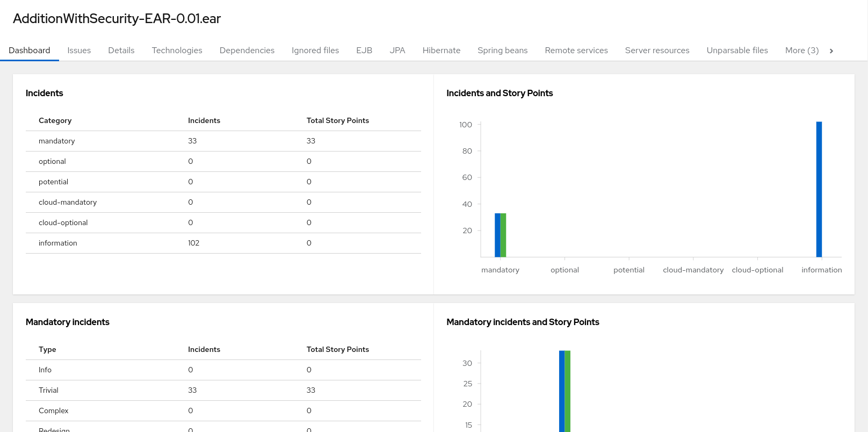Viewport: 868px width, 432px height.
Task: Select the Technologies tab
Action: coord(177,51)
